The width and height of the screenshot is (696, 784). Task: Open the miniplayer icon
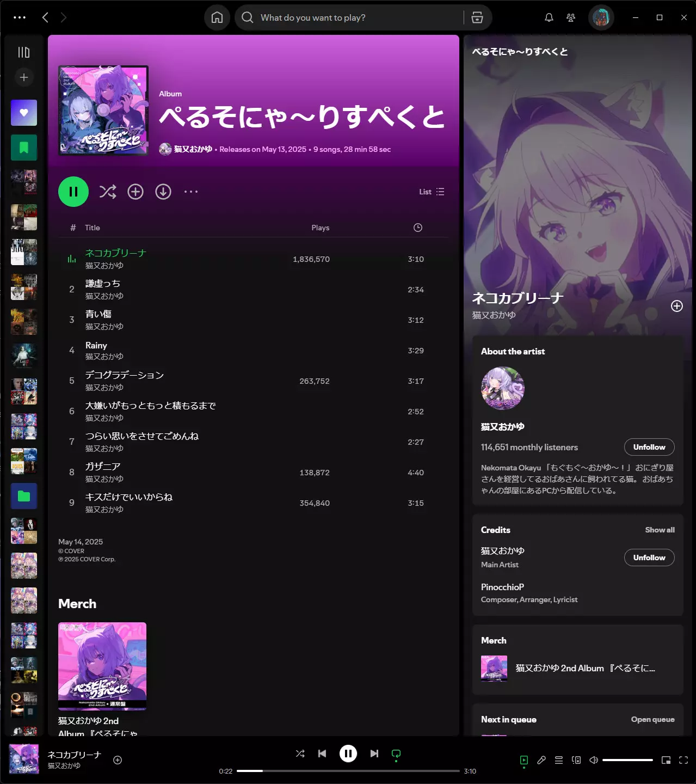pyautogui.click(x=666, y=760)
